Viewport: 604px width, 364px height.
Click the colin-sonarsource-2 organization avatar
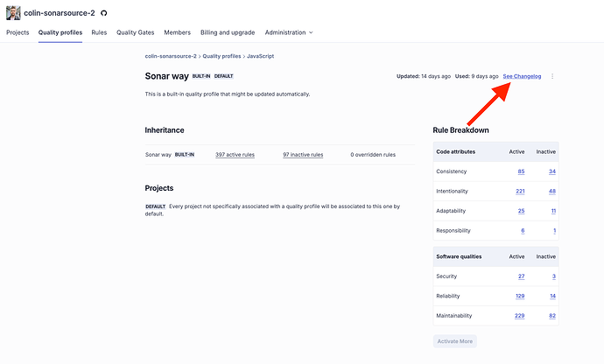point(13,13)
